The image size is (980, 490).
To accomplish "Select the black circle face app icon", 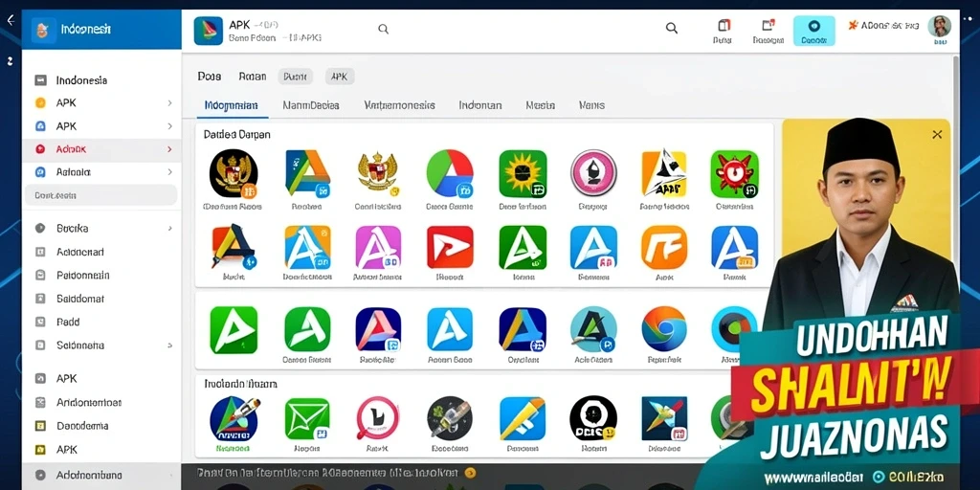I will (x=593, y=418).
